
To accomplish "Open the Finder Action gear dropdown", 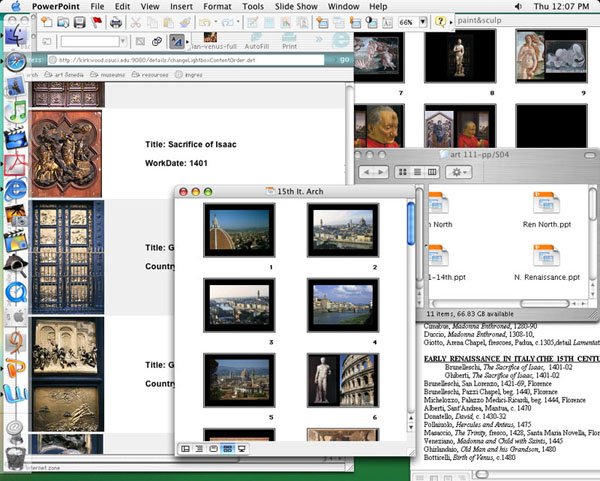I will coord(459,172).
